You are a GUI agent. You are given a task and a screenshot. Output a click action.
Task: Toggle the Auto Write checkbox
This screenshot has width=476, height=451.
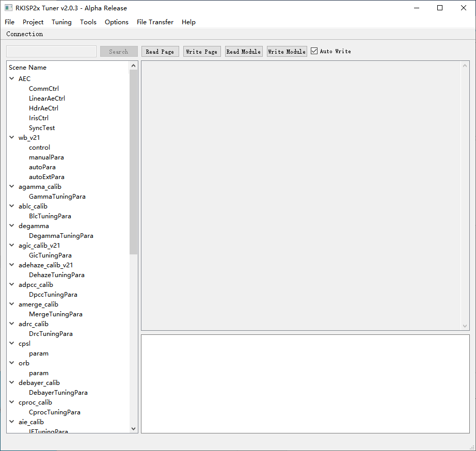tap(314, 51)
